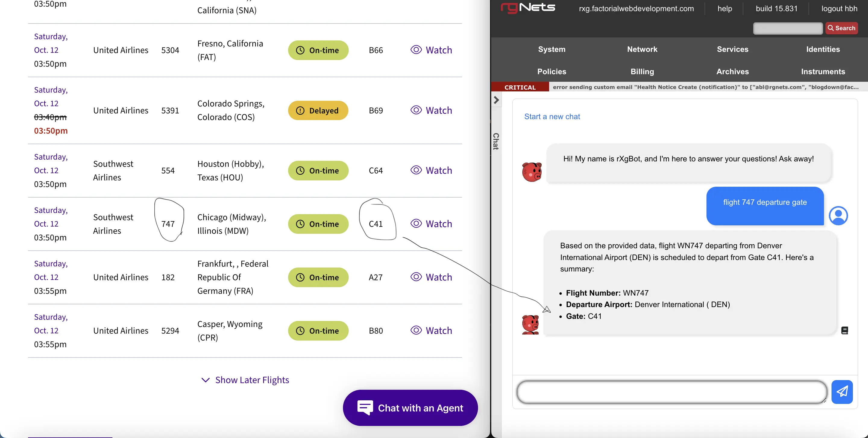Click the vertical Chat tab
868x438 pixels.
pos(496,141)
